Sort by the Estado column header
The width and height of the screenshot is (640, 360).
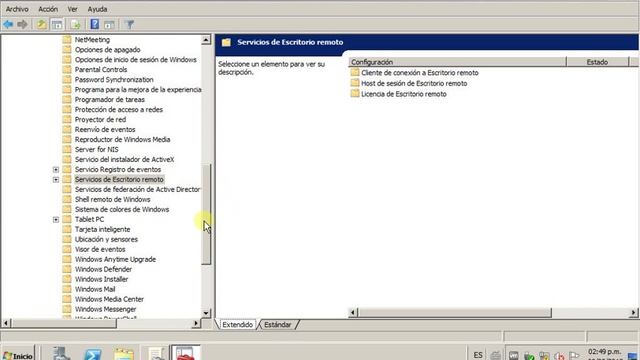tap(598, 62)
